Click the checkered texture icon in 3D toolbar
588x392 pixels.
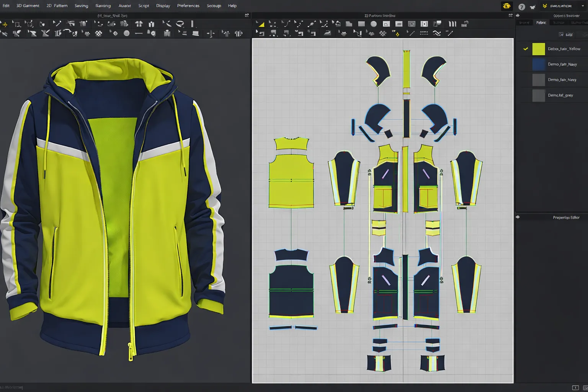pos(99,34)
